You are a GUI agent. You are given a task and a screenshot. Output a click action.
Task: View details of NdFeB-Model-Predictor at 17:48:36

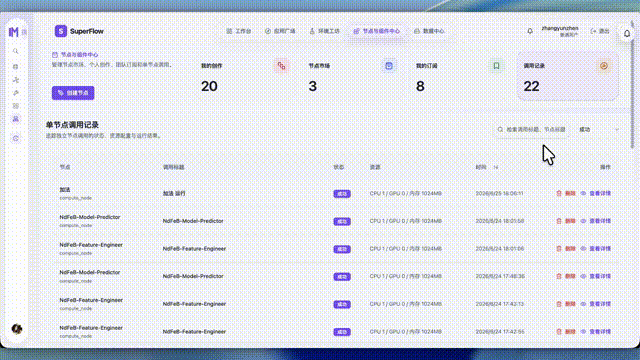[596, 276]
